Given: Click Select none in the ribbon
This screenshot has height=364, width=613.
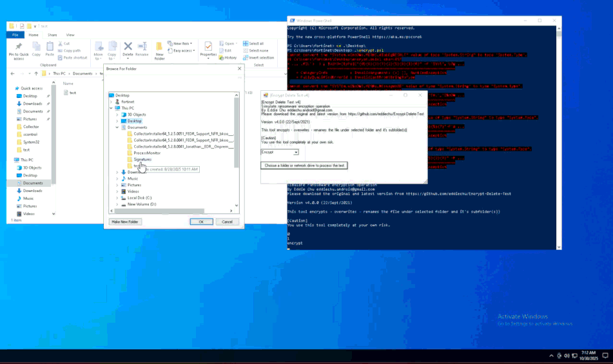Looking at the screenshot, I should [256, 51].
